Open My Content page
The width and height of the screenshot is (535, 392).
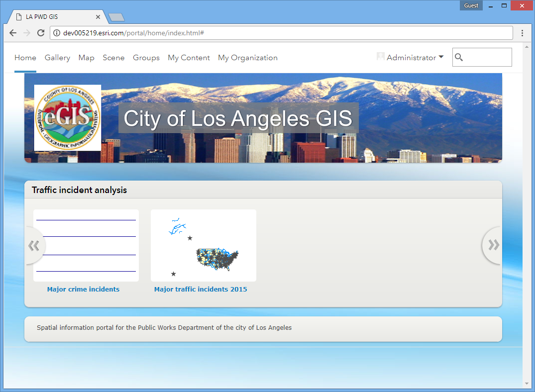[x=189, y=58]
